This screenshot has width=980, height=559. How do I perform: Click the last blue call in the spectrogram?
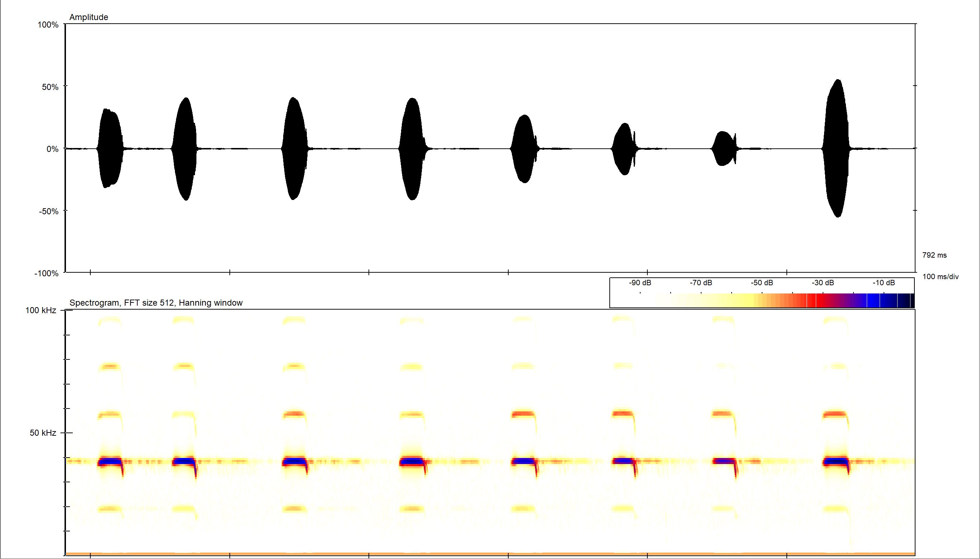(x=835, y=462)
